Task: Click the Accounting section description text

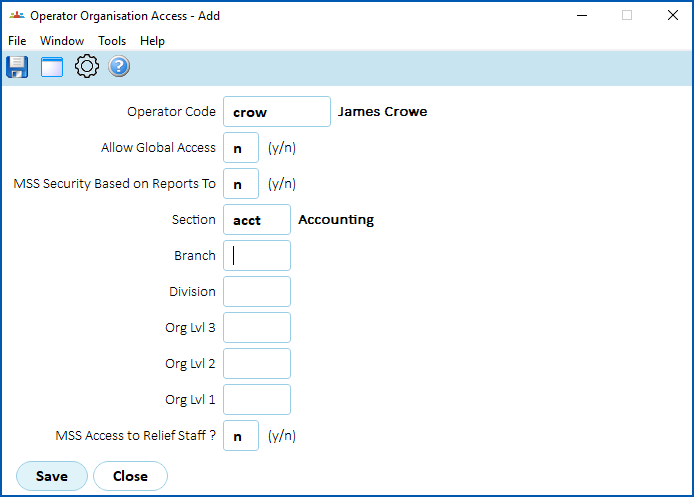Action: point(336,220)
